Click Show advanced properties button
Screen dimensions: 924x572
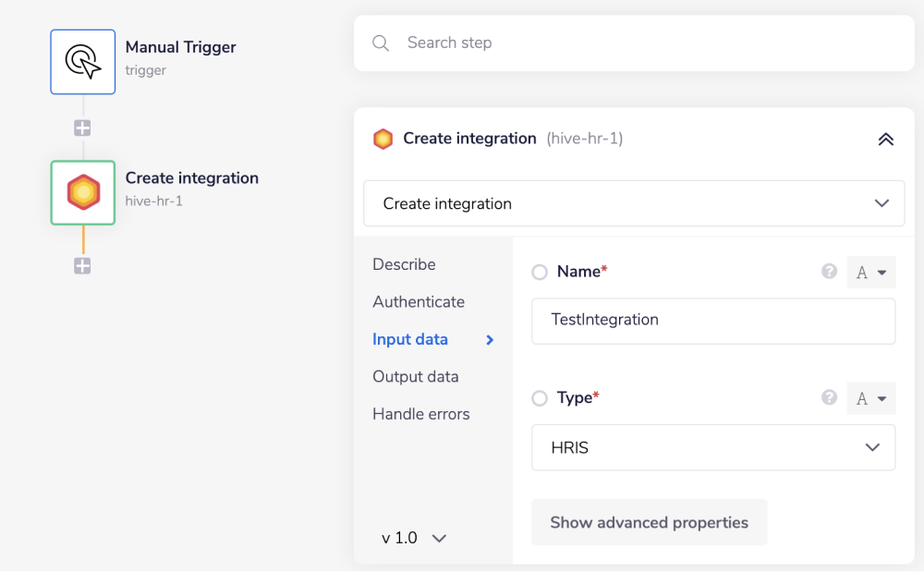coord(649,523)
